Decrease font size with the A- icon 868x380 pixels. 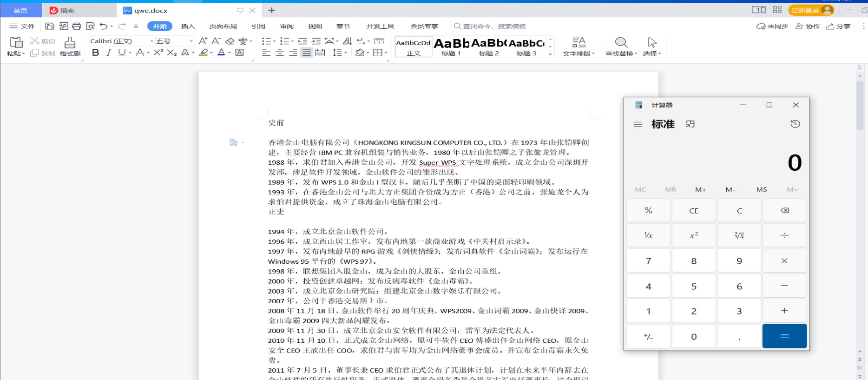(216, 41)
